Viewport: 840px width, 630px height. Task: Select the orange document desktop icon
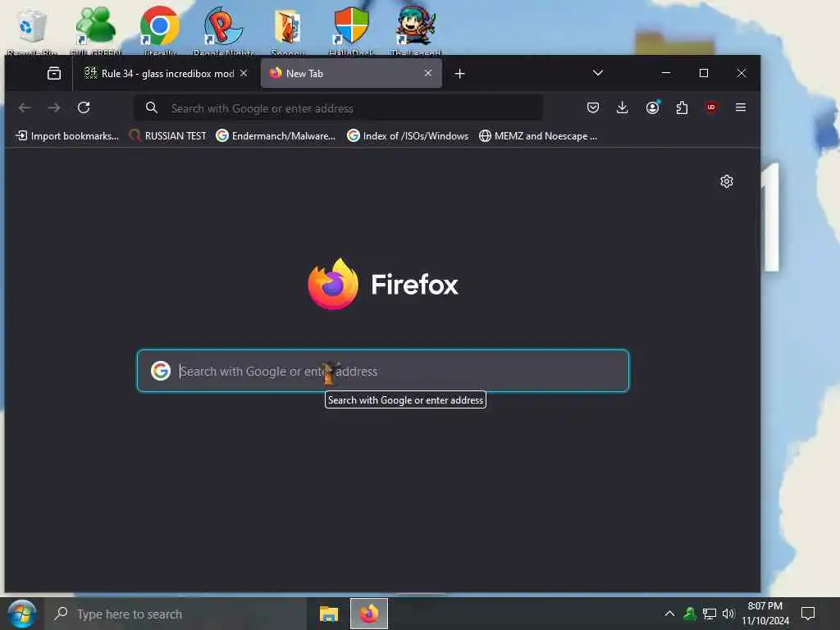[x=288, y=30]
